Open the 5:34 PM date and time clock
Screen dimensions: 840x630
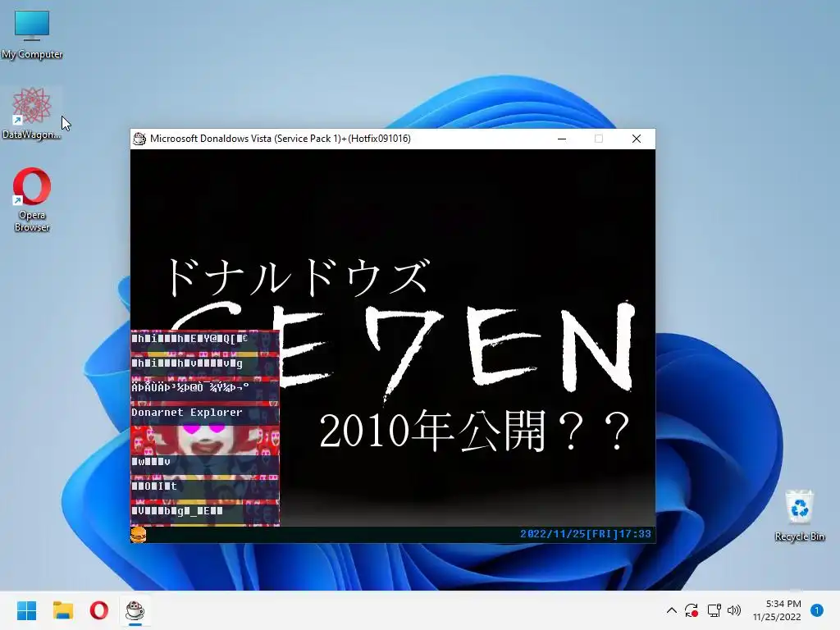pyautogui.click(x=777, y=610)
